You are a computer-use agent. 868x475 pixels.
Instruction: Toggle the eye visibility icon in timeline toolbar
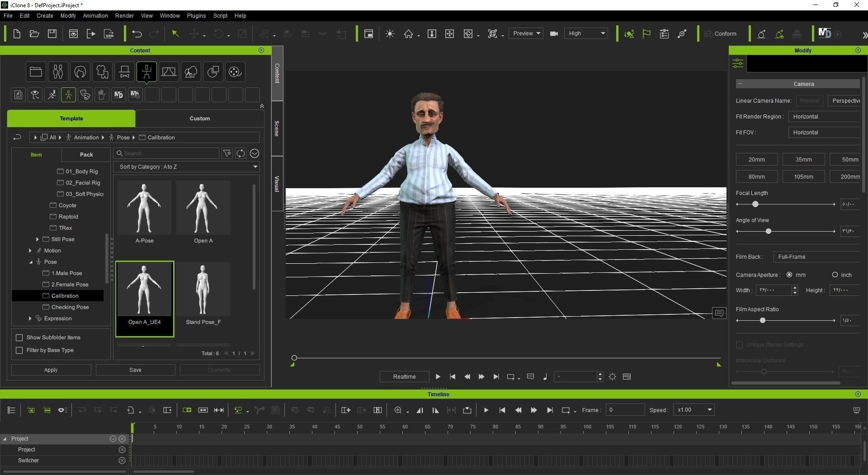(62, 410)
